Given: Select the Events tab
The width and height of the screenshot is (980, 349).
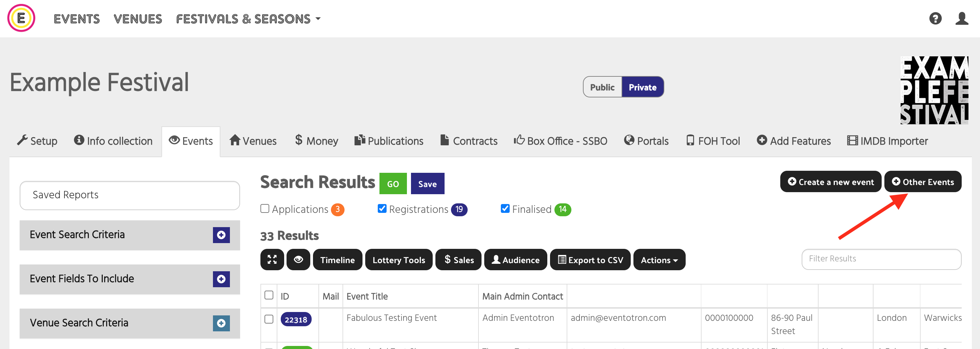Looking at the screenshot, I should 191,141.
